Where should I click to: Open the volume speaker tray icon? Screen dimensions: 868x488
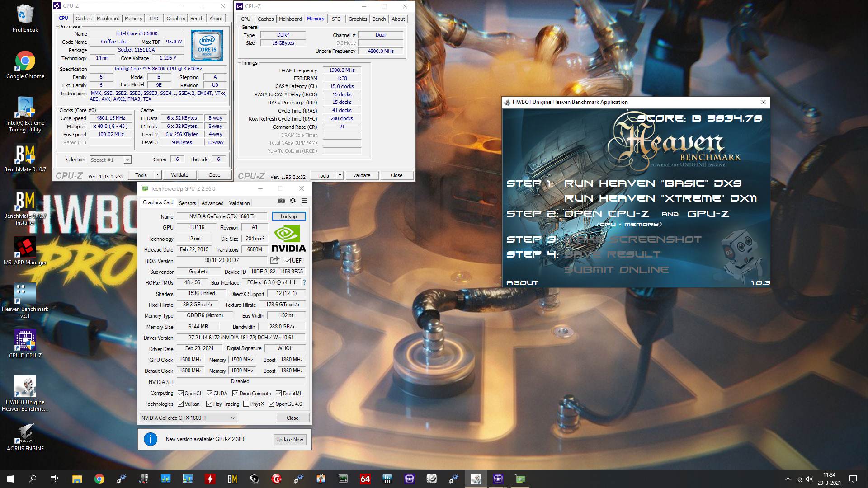[809, 479]
